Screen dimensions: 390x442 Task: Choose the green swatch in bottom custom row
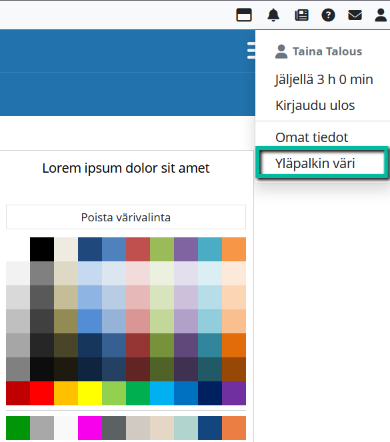pos(18,428)
